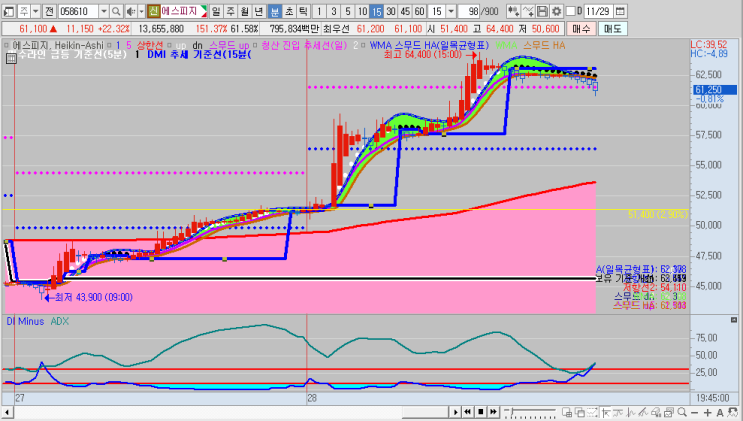This screenshot has height=421, width=743.
Task: Click the stock search magnifier icon
Action: 116,11
